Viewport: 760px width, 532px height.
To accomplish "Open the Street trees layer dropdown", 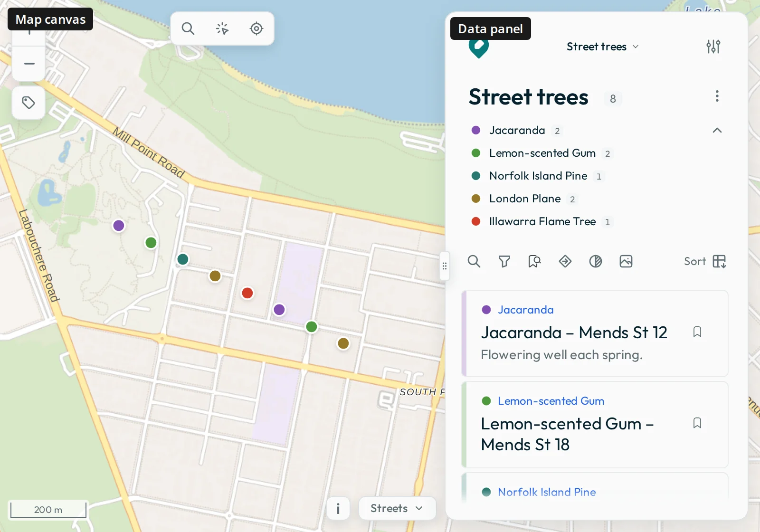I will click(x=603, y=47).
